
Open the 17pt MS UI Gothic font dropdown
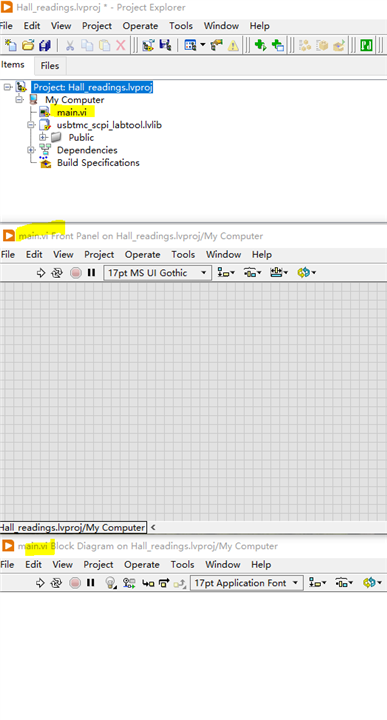157,273
